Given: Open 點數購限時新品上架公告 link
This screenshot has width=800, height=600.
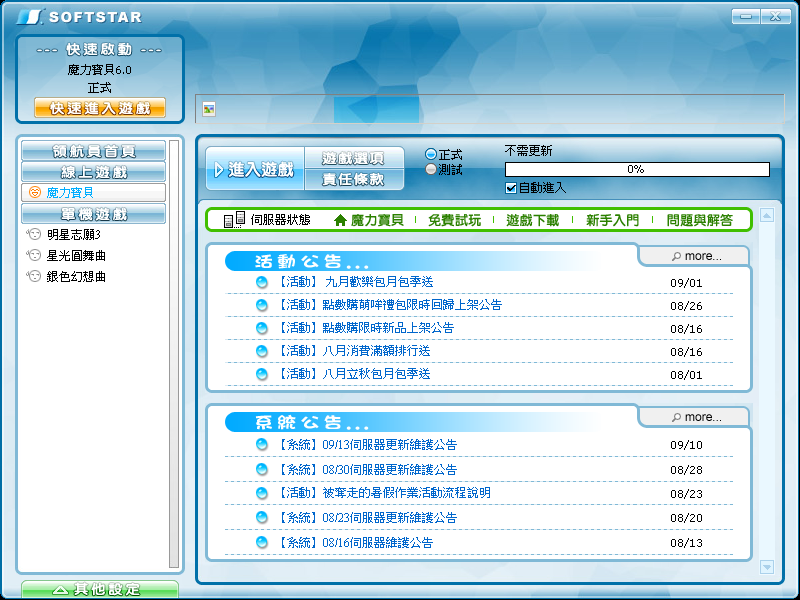Looking at the screenshot, I should click(365, 328).
